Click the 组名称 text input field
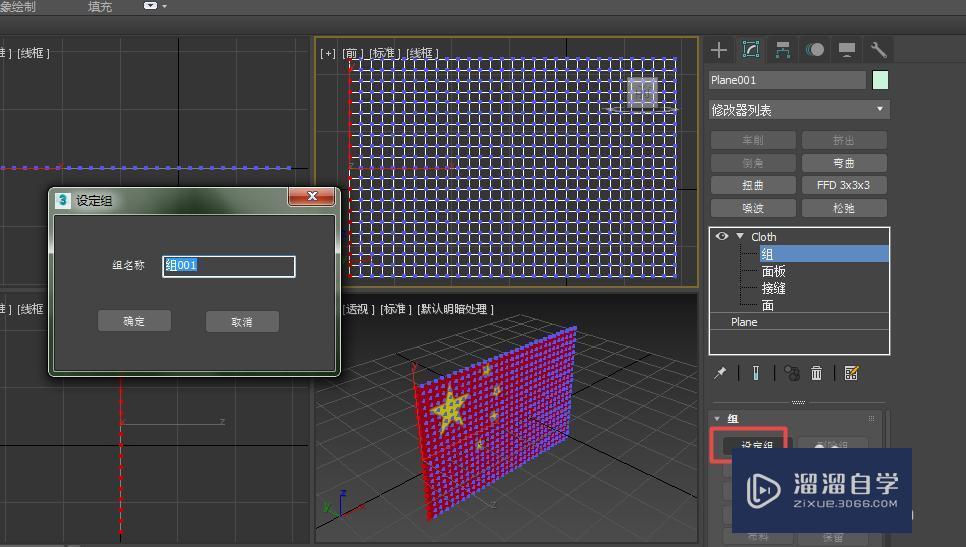The width and height of the screenshot is (966, 547). pos(229,266)
